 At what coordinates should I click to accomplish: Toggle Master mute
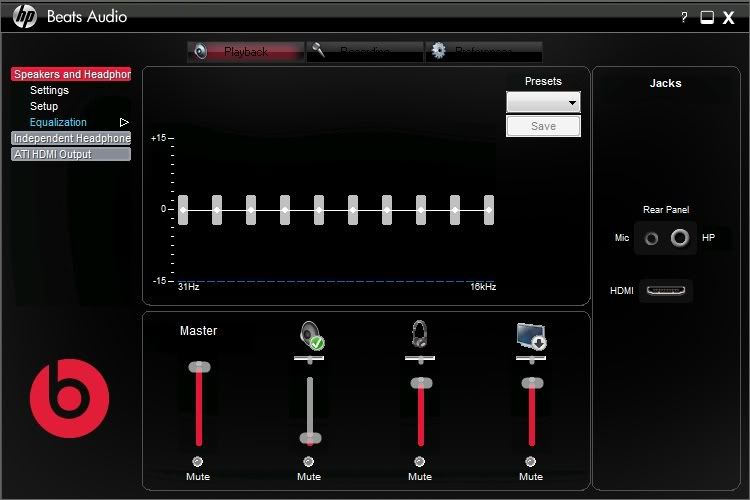pos(198,461)
